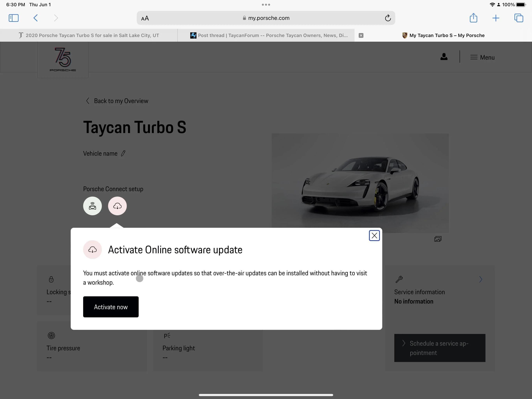Go forward with Safari forward arrow
Viewport: 532px width, 399px height.
click(x=56, y=18)
